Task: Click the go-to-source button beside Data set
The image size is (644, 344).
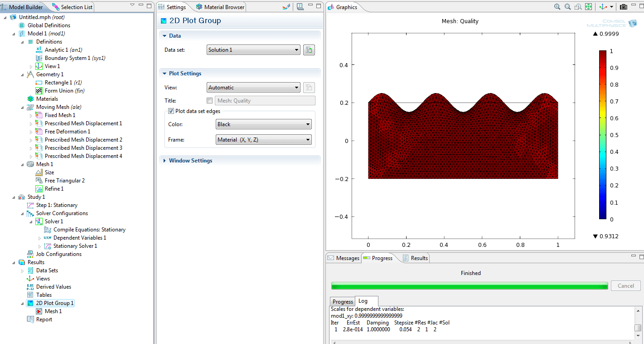Action: point(309,50)
